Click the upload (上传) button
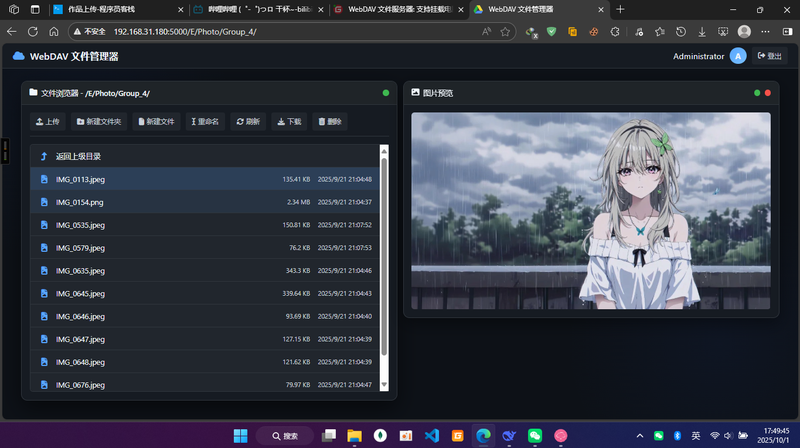The width and height of the screenshot is (800, 448). click(x=47, y=121)
